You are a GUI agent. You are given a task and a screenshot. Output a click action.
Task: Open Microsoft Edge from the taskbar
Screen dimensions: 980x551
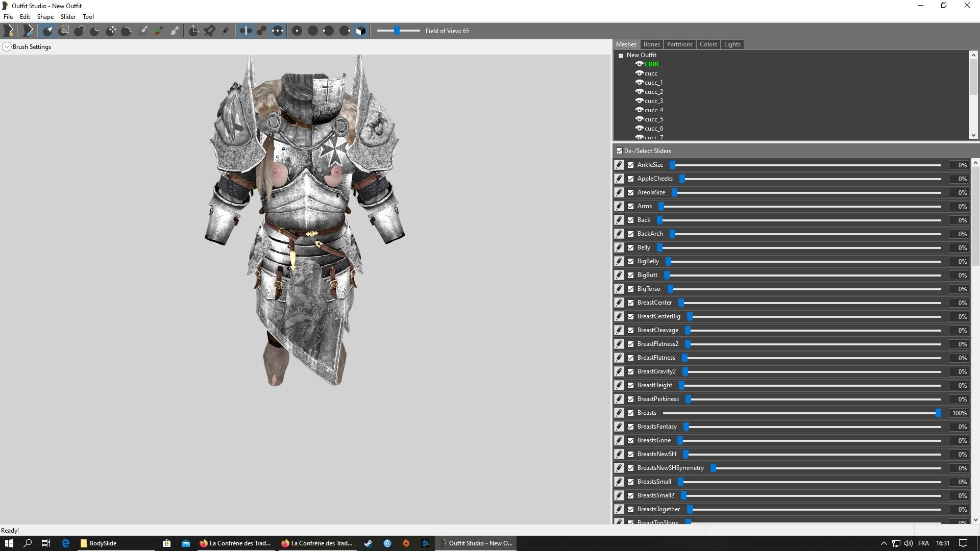65,543
